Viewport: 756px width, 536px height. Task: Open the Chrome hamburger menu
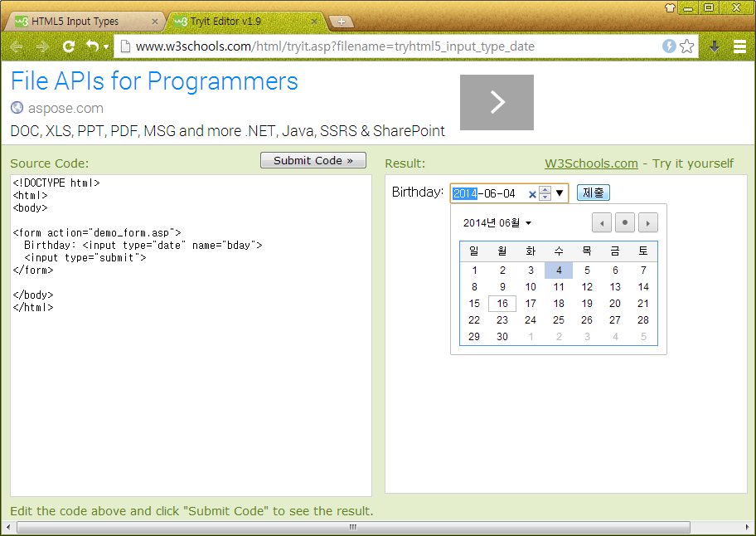pos(740,46)
